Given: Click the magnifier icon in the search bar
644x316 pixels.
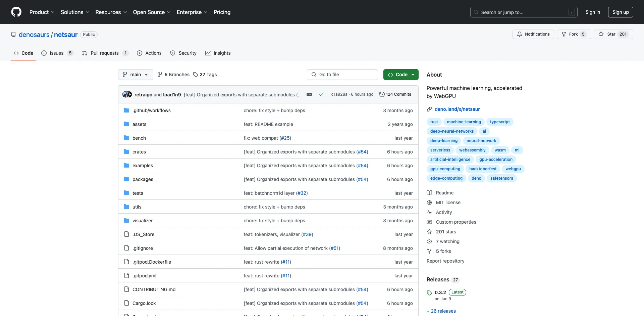Looking at the screenshot, I should [476, 12].
